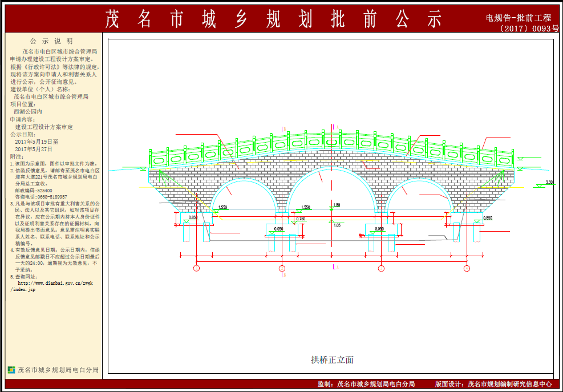Click the leftmost red axis circle below bridge
The height and width of the screenshot is (392, 563).
(x=197, y=268)
